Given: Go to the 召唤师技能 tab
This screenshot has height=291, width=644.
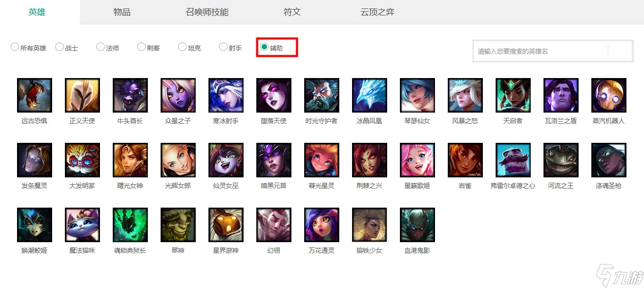Looking at the screenshot, I should (207, 12).
